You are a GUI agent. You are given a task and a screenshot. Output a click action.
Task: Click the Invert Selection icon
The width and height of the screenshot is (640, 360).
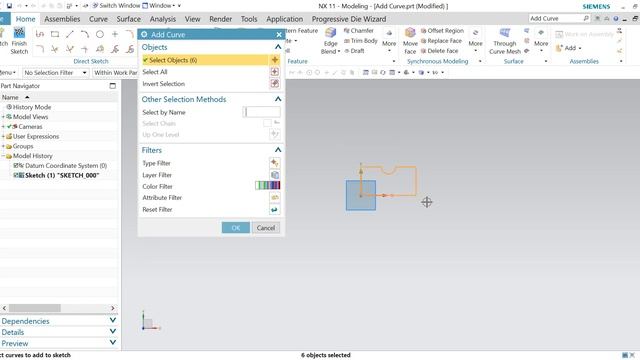point(275,84)
